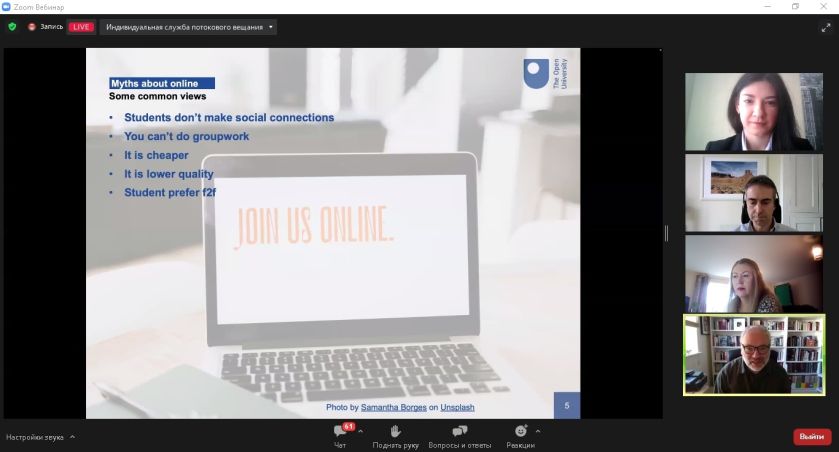This screenshot has width=839, height=452.
Task: Click the red recording indicator icon
Action: tap(32, 27)
